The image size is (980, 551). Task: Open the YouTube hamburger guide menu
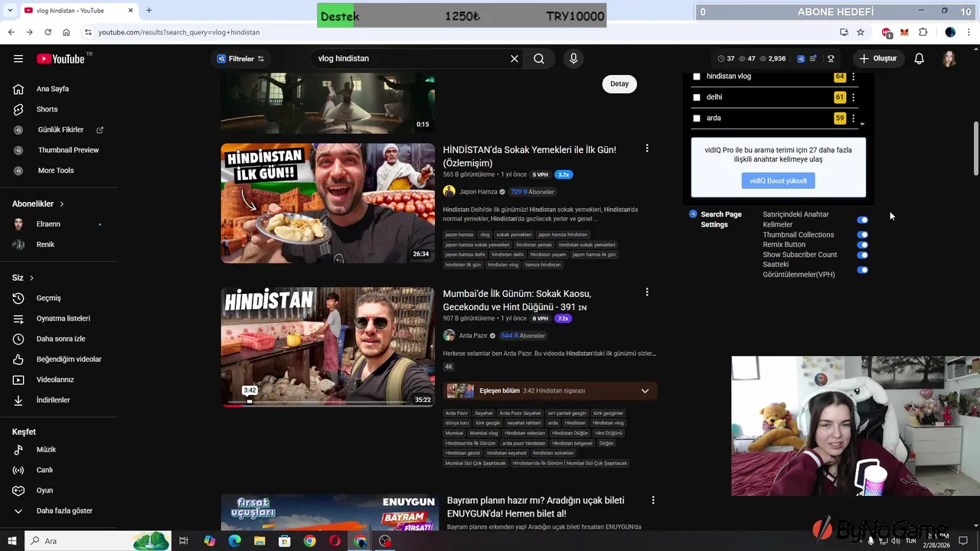[x=18, y=58]
